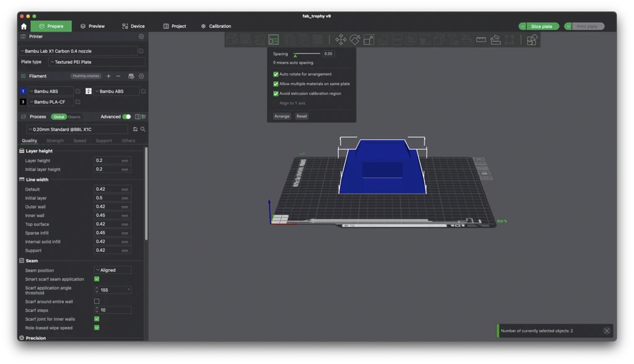Open Filament settings gear icon
634x364 pixels.
point(141,76)
